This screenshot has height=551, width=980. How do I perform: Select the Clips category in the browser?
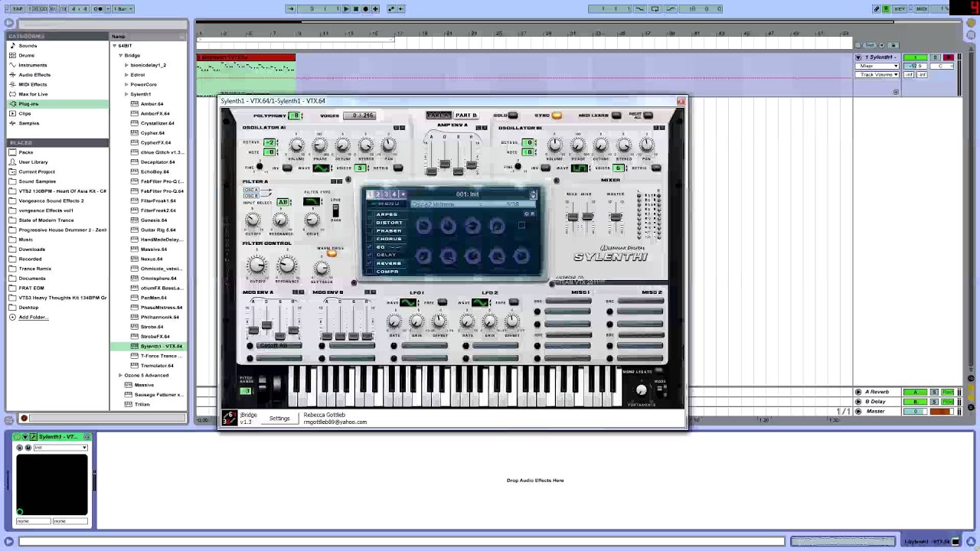tap(24, 113)
